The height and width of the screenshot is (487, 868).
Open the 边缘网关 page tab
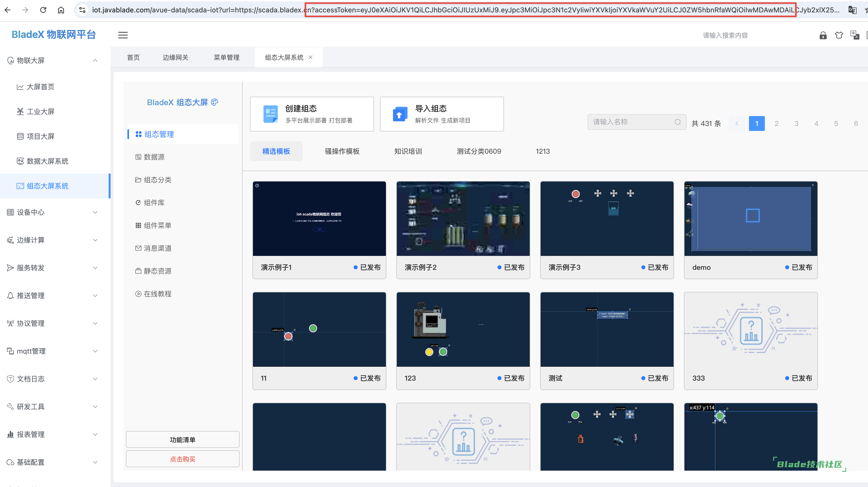coord(175,57)
